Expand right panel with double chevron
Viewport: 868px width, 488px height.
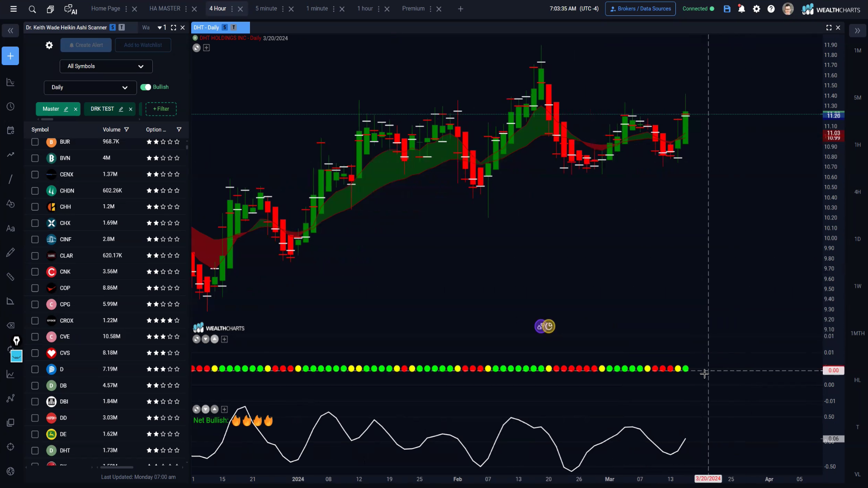(x=857, y=31)
